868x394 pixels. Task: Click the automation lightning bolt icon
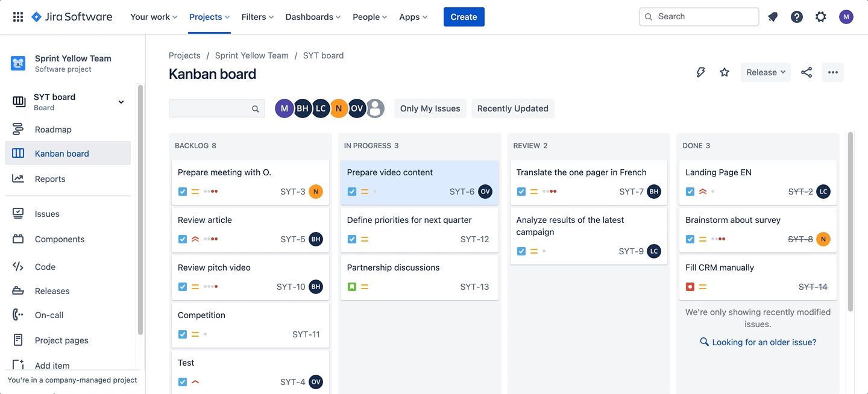[x=700, y=72]
